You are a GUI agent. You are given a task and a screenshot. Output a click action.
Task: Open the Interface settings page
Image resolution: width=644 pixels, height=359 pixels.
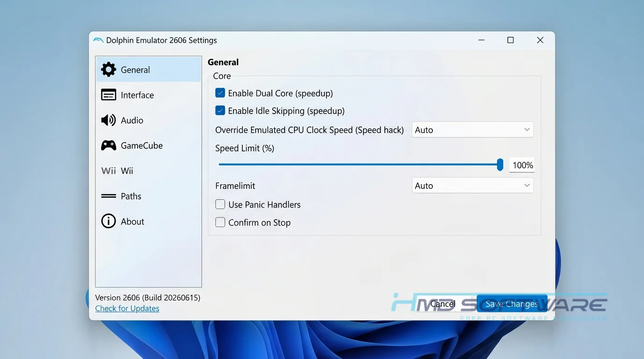148,95
